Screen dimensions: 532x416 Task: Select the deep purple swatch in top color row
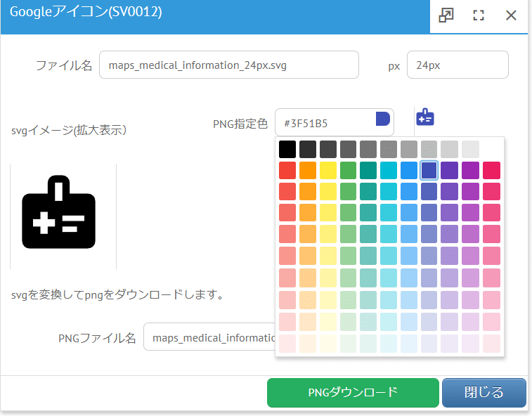pos(449,170)
